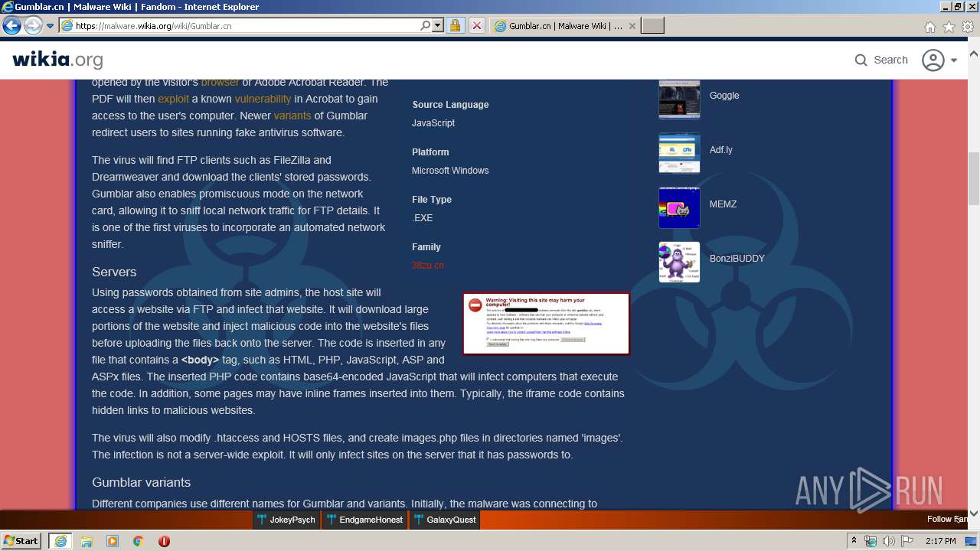
Task: Open the Goggle article link
Action: click(724, 96)
